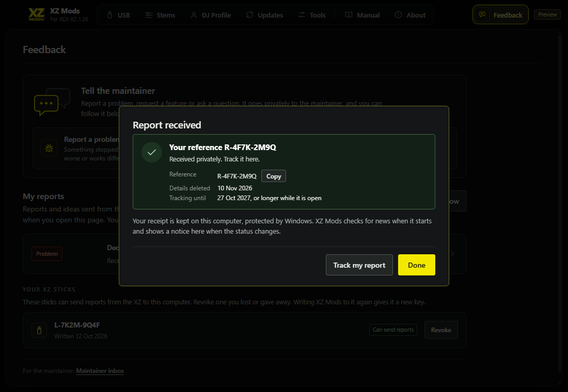Revoke the L-7K2M-9Q4F stick
Screen dimensions: 568x392
441,330
